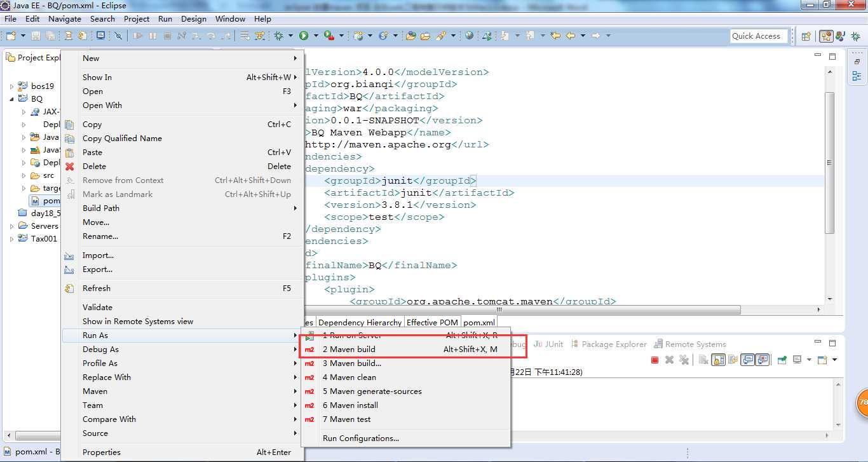Open the Navigate menu in menu bar
Viewport: 868px width, 462px height.
coord(64,19)
